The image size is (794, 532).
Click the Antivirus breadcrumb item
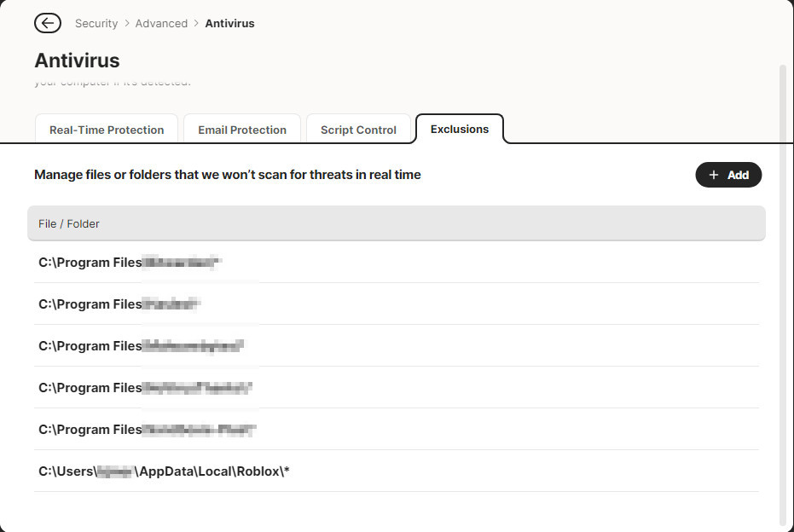[229, 23]
